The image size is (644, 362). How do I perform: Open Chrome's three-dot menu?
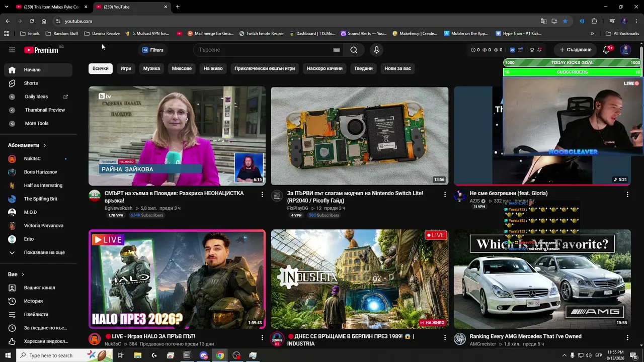pos(636,21)
